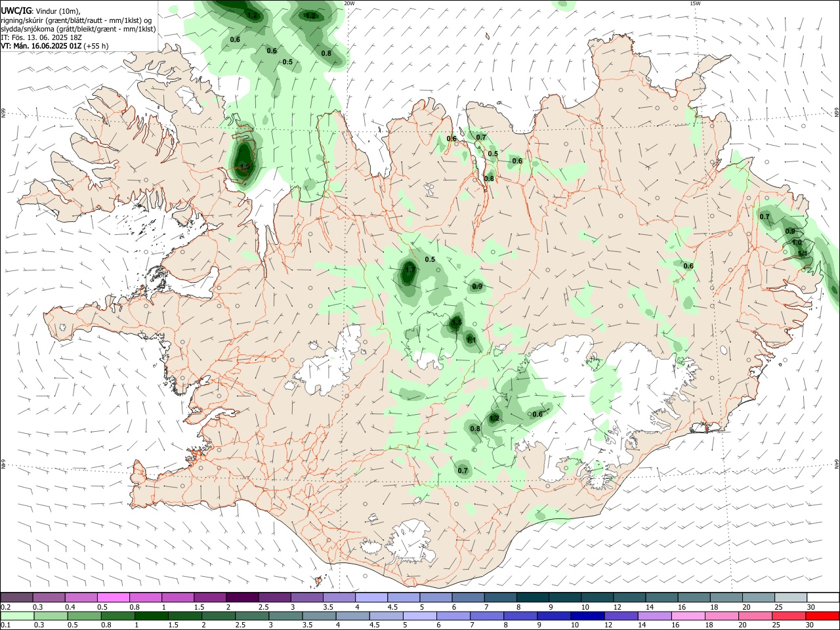Pick the 0.5 green swatch in the bottom legend row
This screenshot has width=840, height=630.
(x=84, y=616)
